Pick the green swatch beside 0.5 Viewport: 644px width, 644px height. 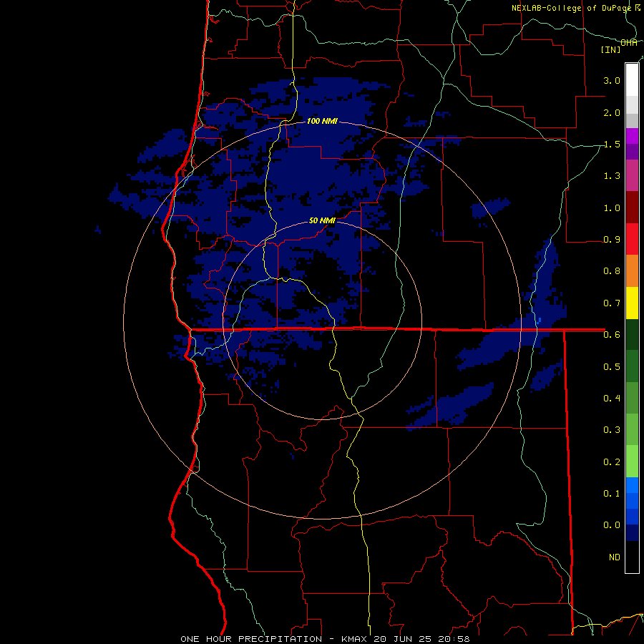[x=632, y=366]
